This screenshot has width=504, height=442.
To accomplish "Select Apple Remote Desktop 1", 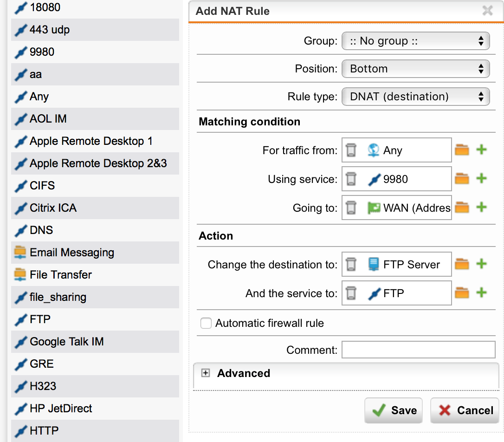I will 95,141.
